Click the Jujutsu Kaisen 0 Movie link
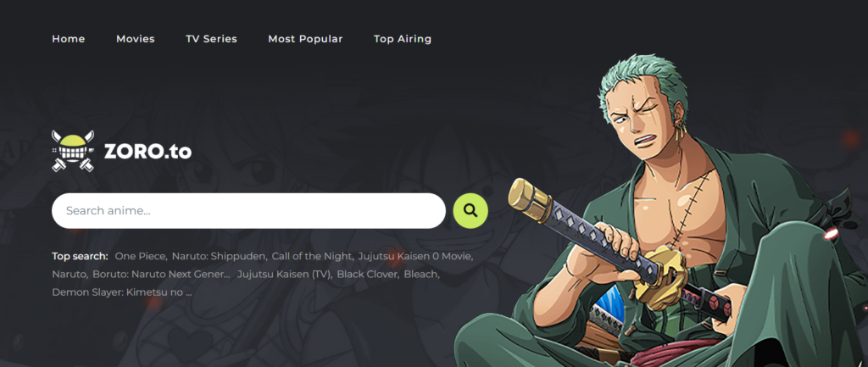Image resolution: width=868 pixels, height=367 pixels. coord(415,256)
